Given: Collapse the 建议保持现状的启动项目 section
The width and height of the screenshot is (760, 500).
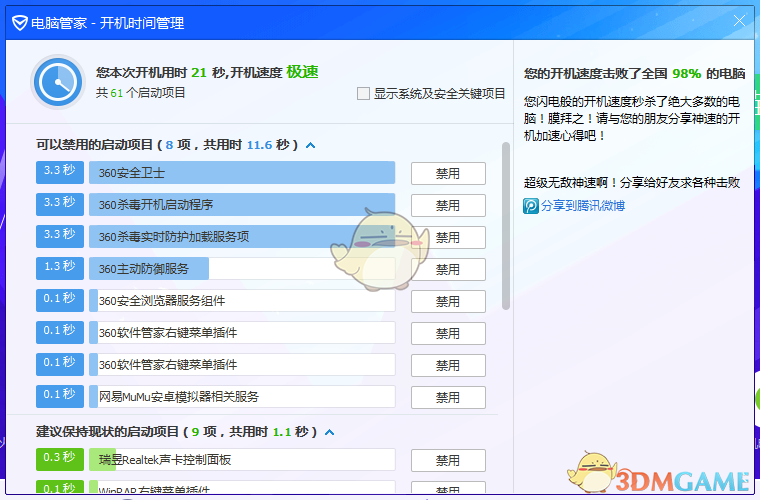Looking at the screenshot, I should pyautogui.click(x=330, y=432).
